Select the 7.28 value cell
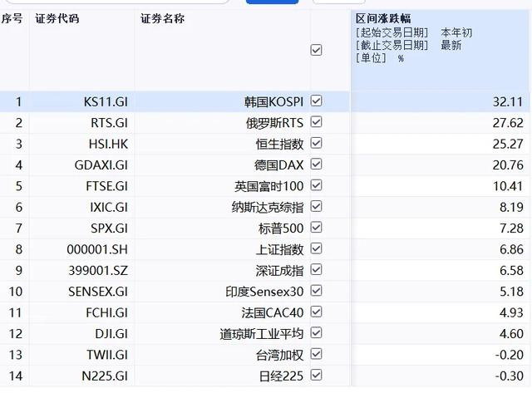The height and width of the screenshot is (393, 532). pyautogui.click(x=440, y=228)
